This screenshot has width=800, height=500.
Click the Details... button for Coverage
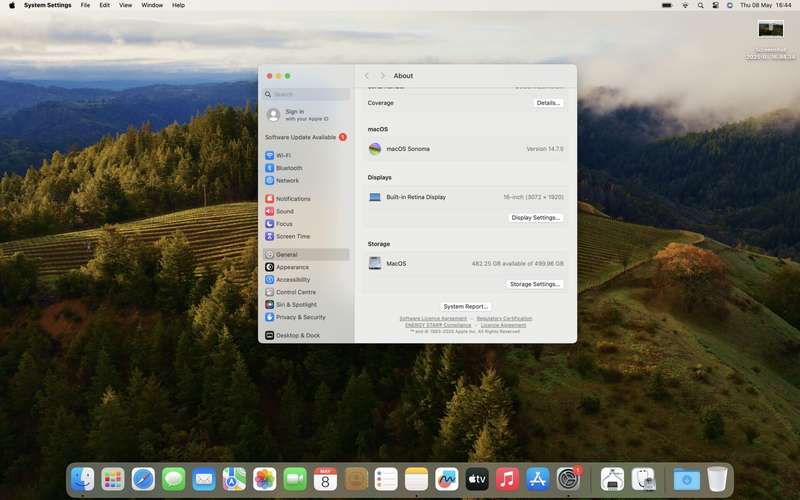pyautogui.click(x=548, y=103)
